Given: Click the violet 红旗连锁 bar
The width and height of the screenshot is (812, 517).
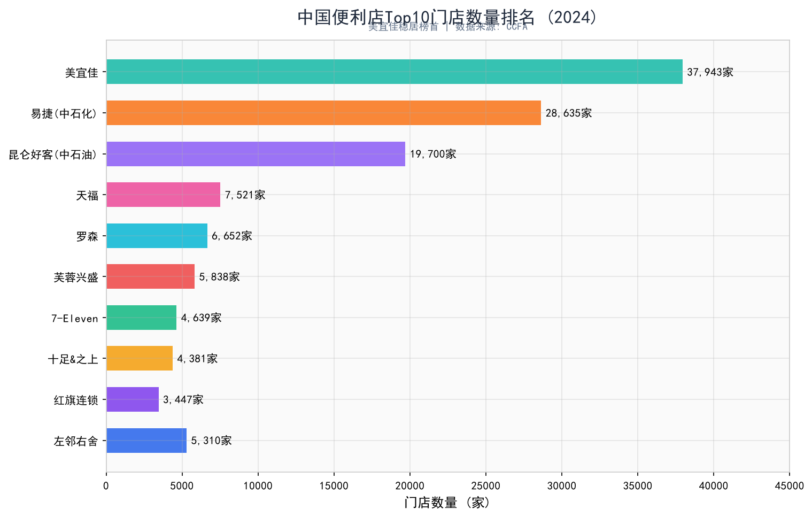Looking at the screenshot, I should tap(133, 399).
